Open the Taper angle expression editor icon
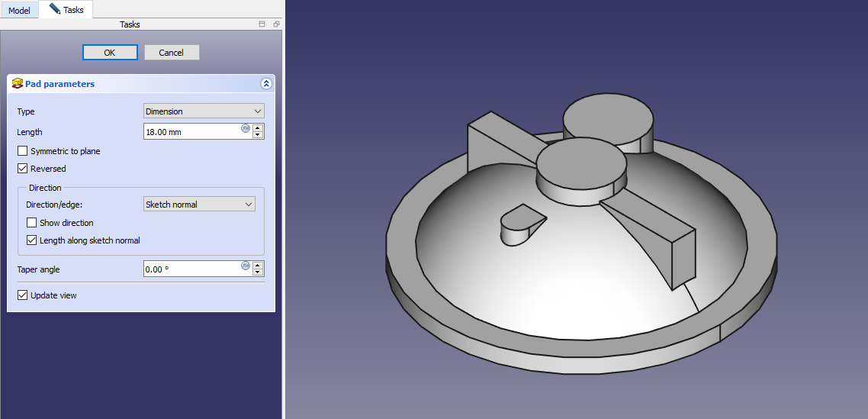The width and height of the screenshot is (868, 419). (x=246, y=266)
